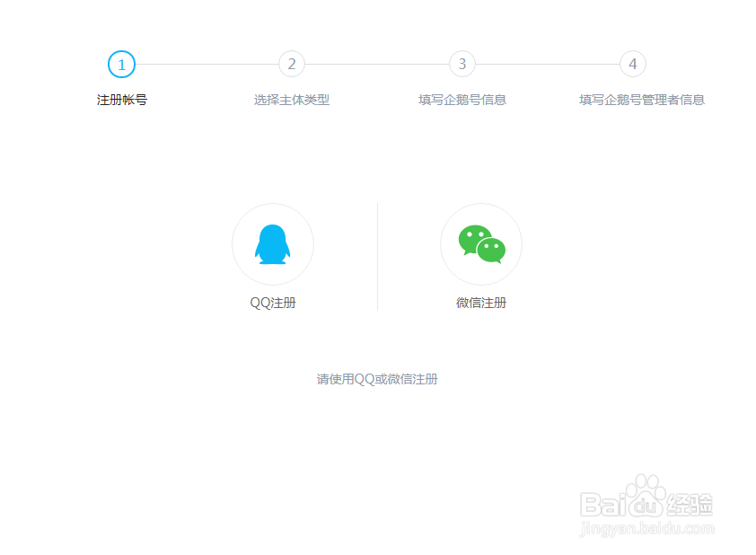This screenshot has height=555, width=756.
Task: Click step 1 circle
Action: coord(121,64)
